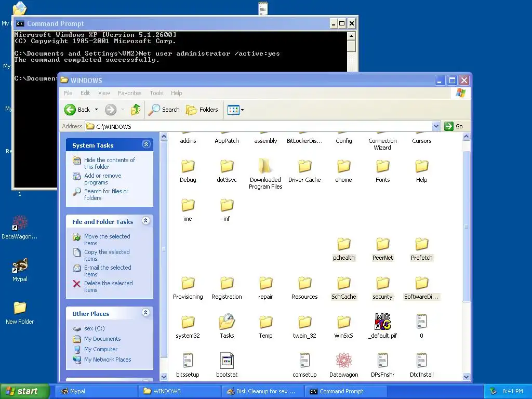The image size is (532, 399).
Task: Select the DtcInstall file
Action: [422, 365]
